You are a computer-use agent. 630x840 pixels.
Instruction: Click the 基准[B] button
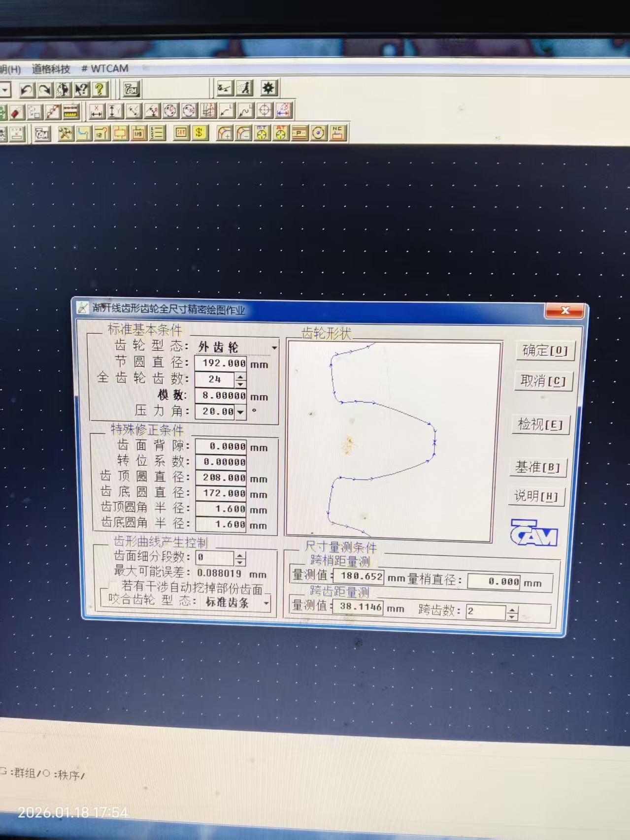(537, 467)
